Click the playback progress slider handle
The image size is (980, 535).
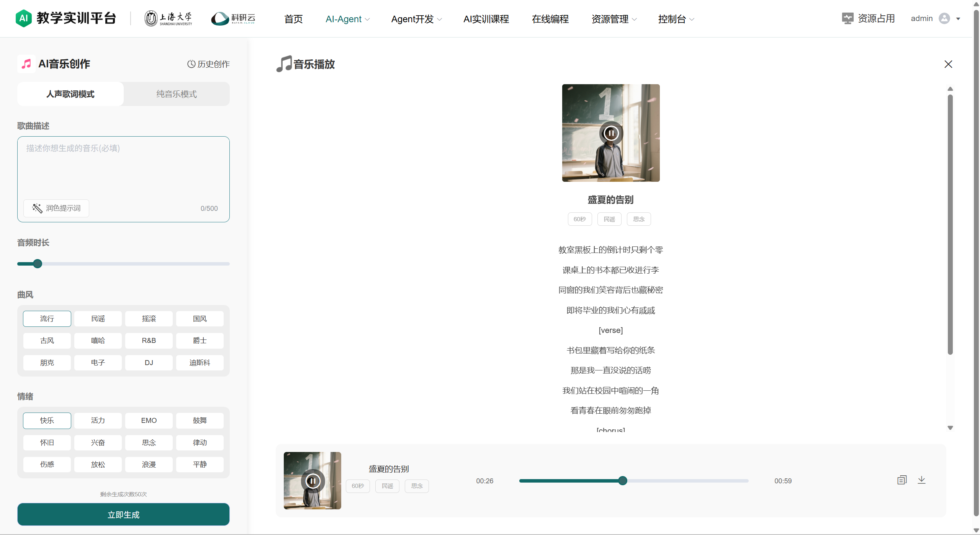pos(623,481)
